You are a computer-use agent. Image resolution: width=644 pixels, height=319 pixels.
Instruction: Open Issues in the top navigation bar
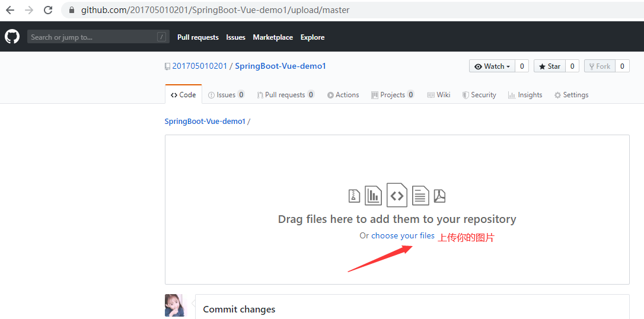(236, 37)
